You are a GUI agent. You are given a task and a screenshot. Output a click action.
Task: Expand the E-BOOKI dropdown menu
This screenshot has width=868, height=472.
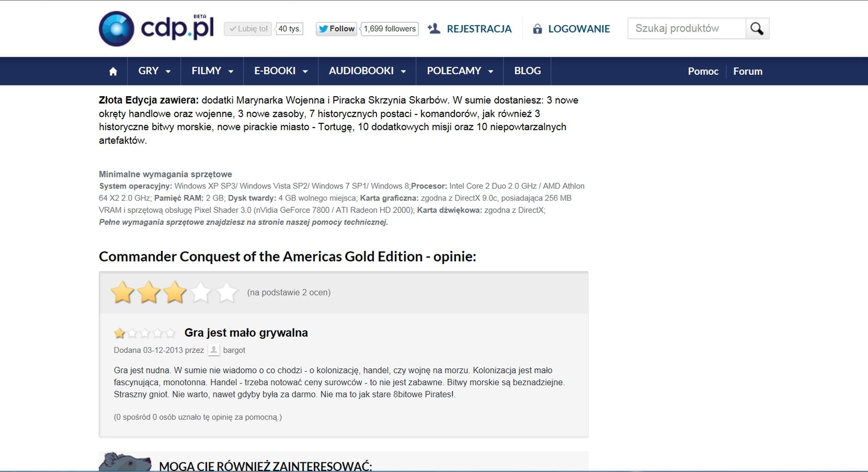pyautogui.click(x=281, y=71)
